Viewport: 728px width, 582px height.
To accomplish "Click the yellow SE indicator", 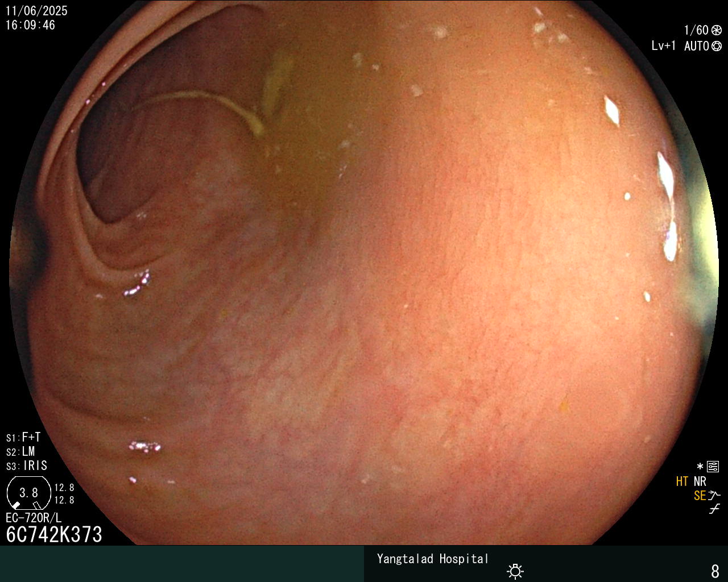I will pos(700,496).
